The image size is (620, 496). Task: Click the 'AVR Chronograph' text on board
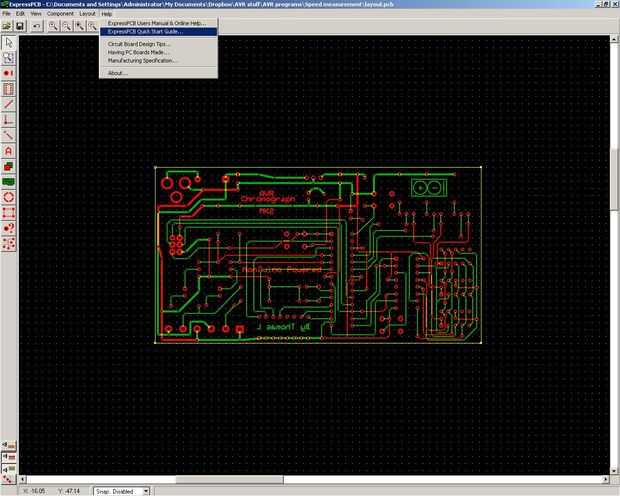(268, 196)
